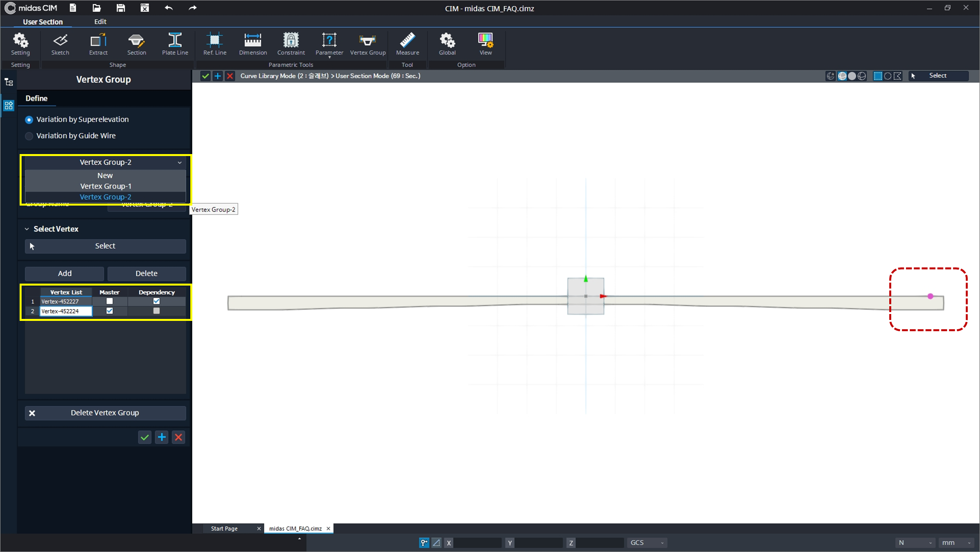Collapse the Select Vertex section
The width and height of the screenshot is (980, 552).
pyautogui.click(x=27, y=229)
